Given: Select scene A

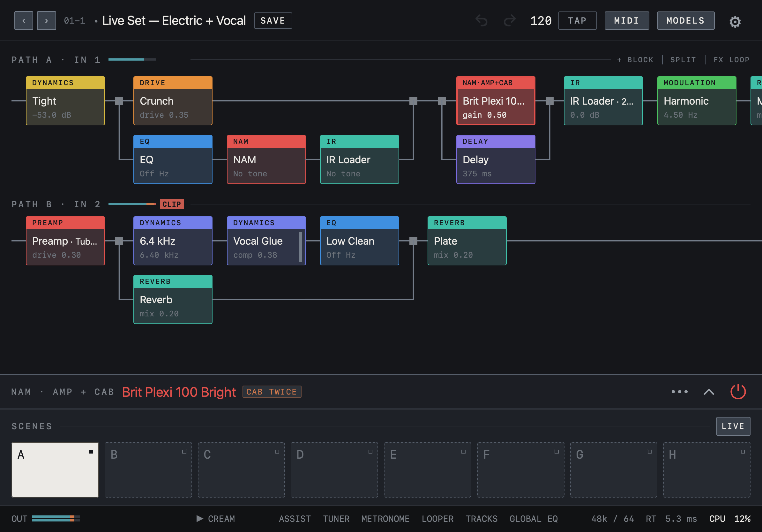Looking at the screenshot, I should pyautogui.click(x=55, y=469).
